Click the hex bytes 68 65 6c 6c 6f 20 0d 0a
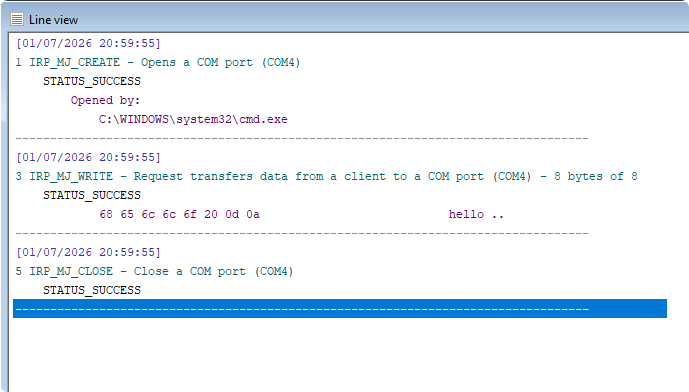The width and height of the screenshot is (689, 392). [x=179, y=214]
